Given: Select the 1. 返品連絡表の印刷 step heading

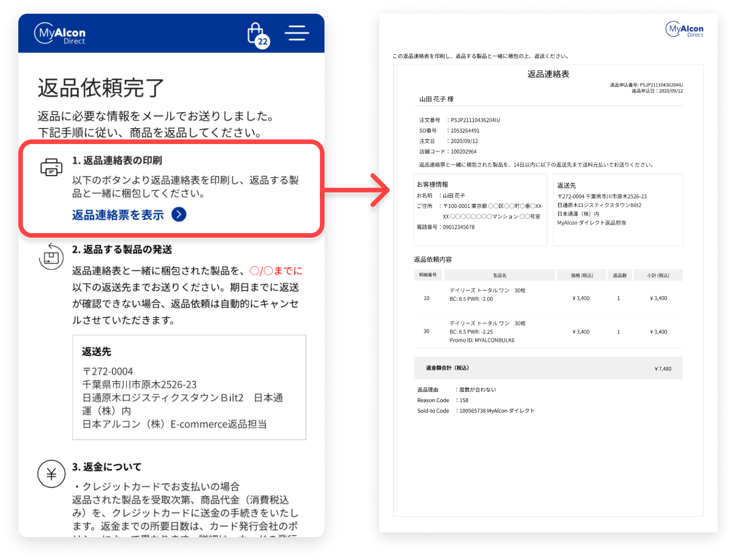Looking at the screenshot, I should [x=121, y=161].
